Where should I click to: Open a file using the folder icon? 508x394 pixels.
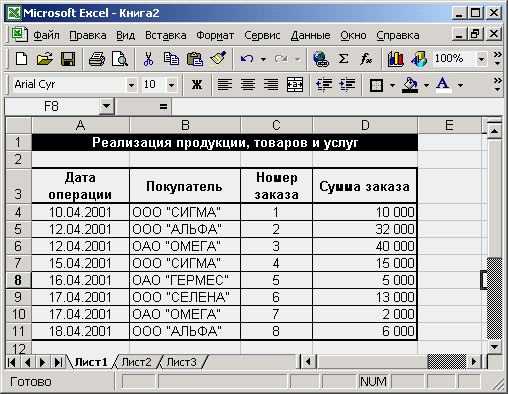pyautogui.click(x=45, y=59)
